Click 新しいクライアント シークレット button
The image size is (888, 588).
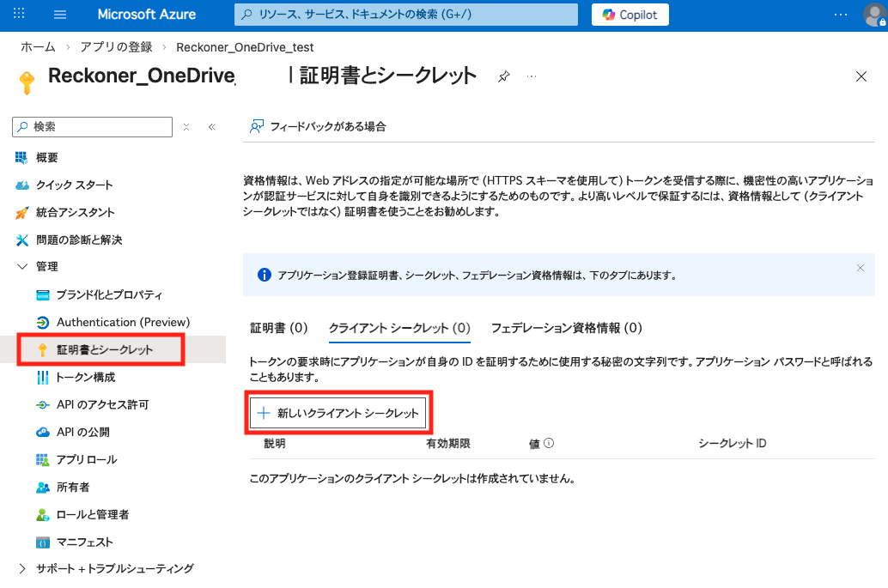(x=338, y=413)
